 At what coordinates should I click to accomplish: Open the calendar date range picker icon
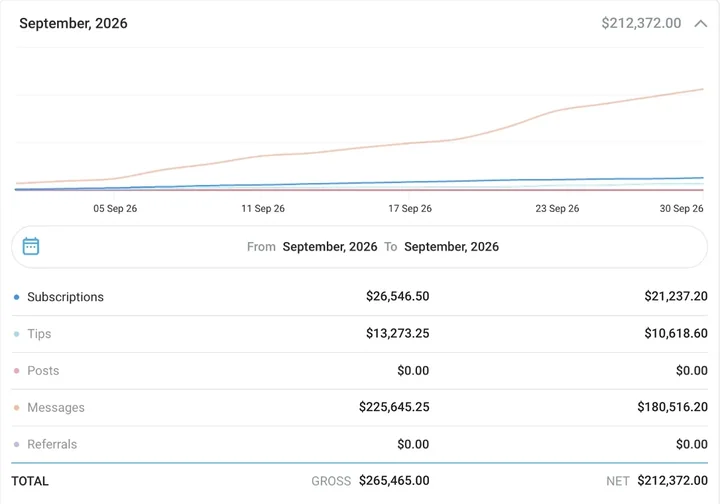pos(31,246)
